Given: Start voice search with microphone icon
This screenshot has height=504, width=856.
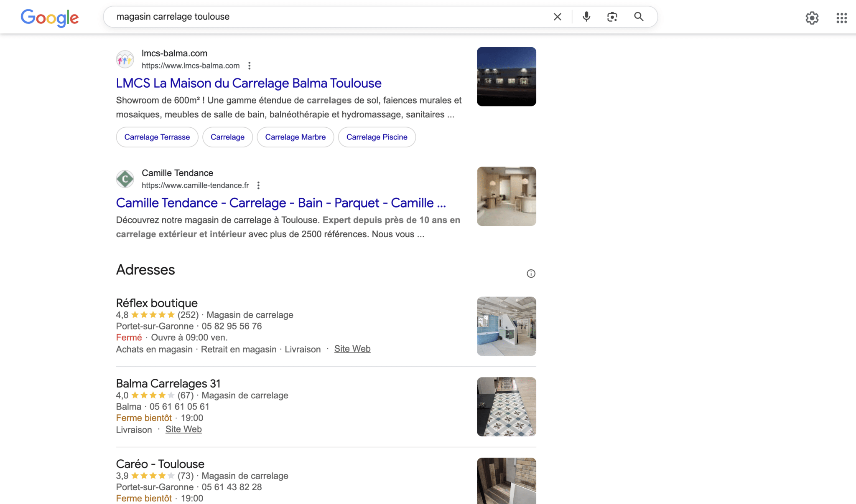Looking at the screenshot, I should [586, 17].
